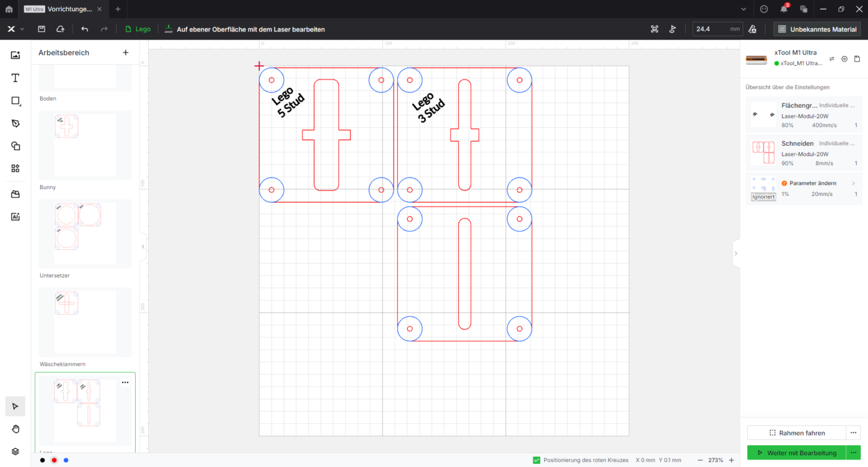Click 'Weiter mit Bearbeitung' button
The width and height of the screenshot is (868, 467).
tap(796, 453)
